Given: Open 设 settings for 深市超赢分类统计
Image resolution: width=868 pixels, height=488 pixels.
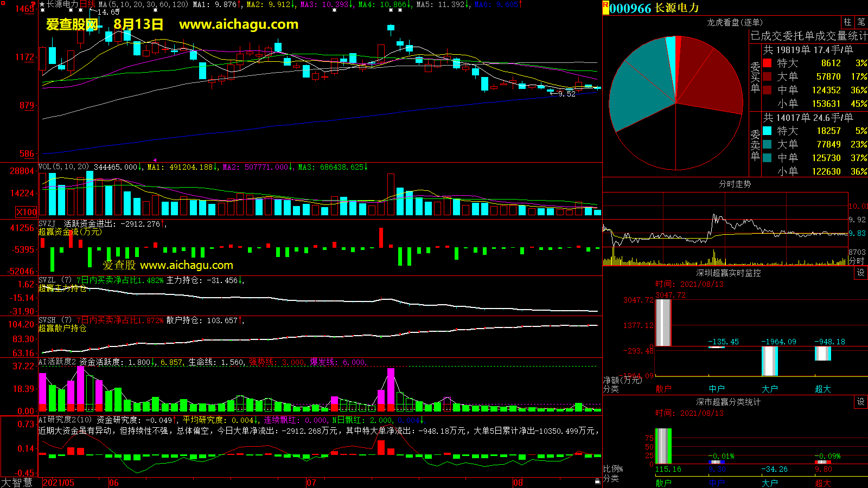Looking at the screenshot, I should pos(860,402).
